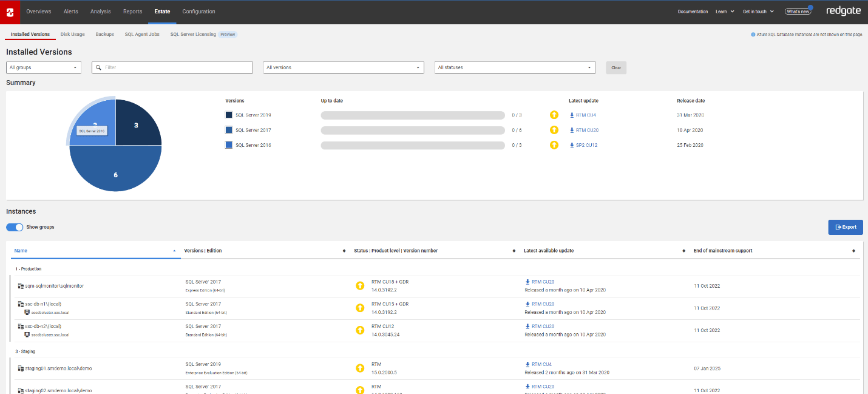868x394 pixels.
Task: Click the yellow status icon in the sqm-sqlmonitor row
Action: (360, 286)
